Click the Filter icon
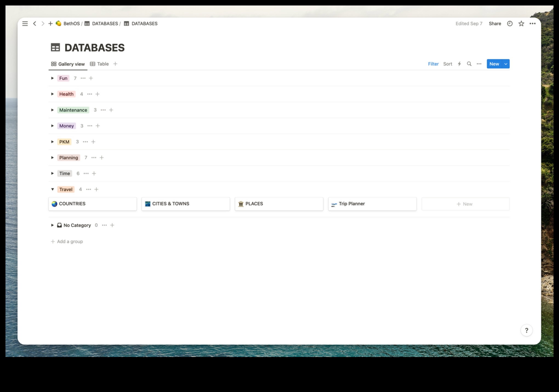The height and width of the screenshot is (392, 559). pos(433,64)
